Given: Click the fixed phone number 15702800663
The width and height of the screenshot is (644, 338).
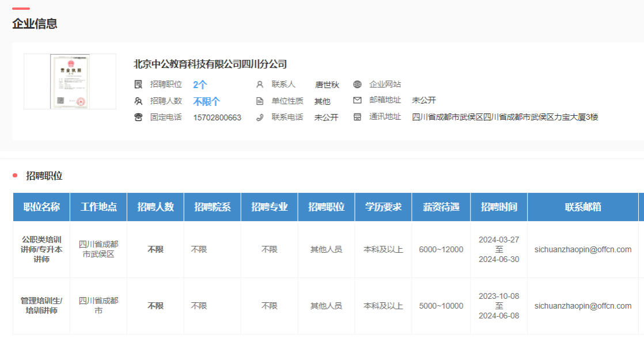Looking at the screenshot, I should click(x=217, y=117).
